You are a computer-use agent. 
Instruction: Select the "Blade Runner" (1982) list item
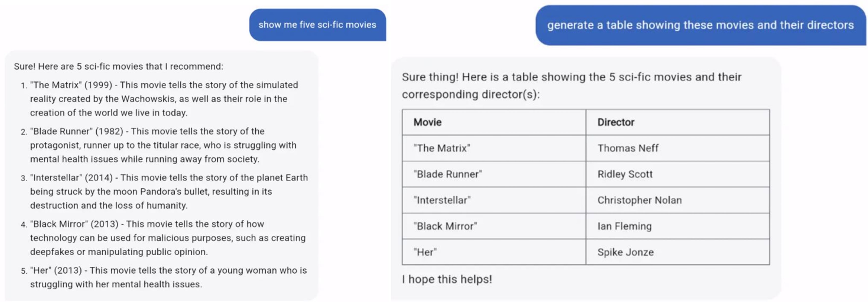pos(163,145)
